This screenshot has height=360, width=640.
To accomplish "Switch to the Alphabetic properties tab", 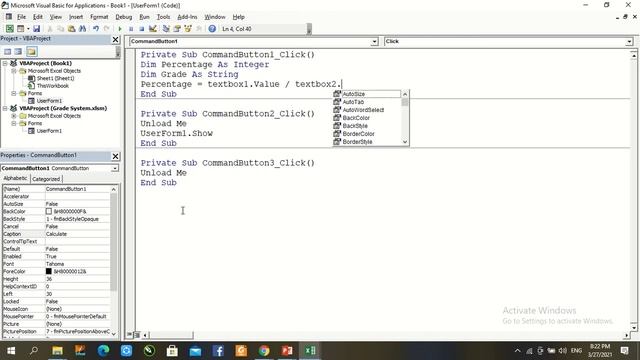I will pos(16,178).
